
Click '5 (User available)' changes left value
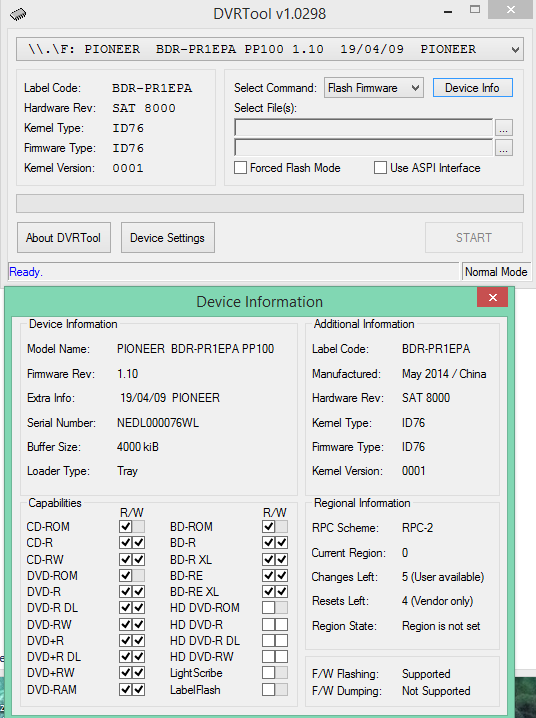coord(443,577)
